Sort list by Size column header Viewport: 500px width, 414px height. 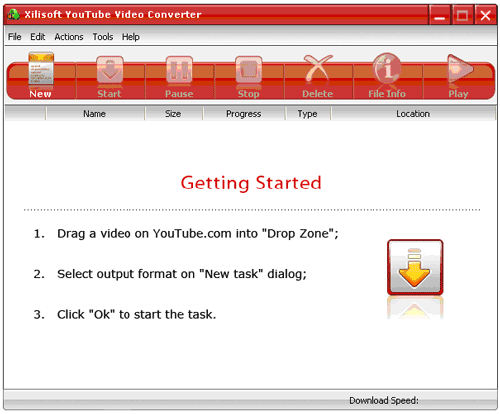click(x=173, y=114)
